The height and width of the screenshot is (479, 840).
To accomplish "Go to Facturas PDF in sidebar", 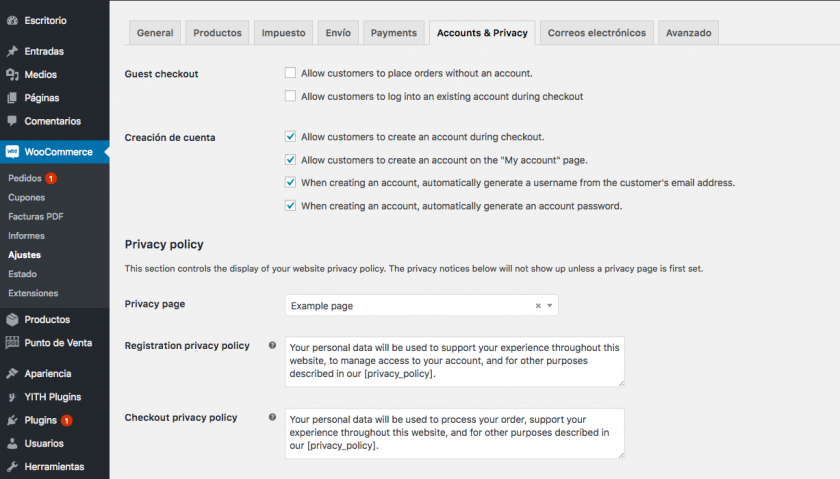I will tap(35, 216).
